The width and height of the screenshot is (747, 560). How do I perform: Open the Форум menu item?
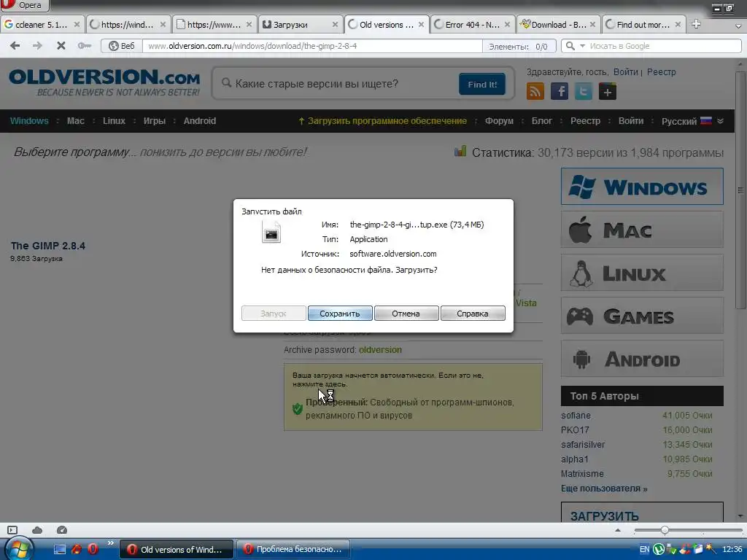click(499, 121)
